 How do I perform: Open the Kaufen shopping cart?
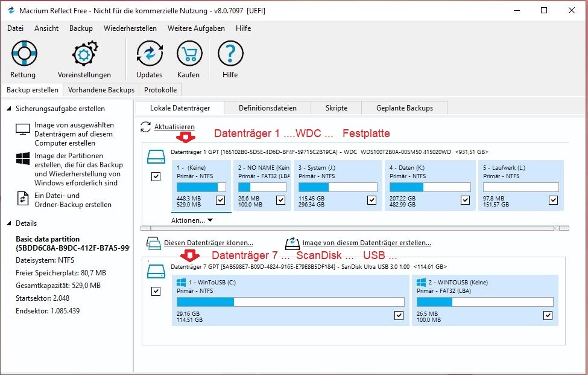pos(189,53)
